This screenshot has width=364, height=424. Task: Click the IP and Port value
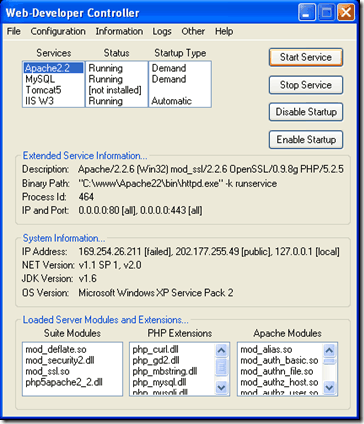point(140,210)
